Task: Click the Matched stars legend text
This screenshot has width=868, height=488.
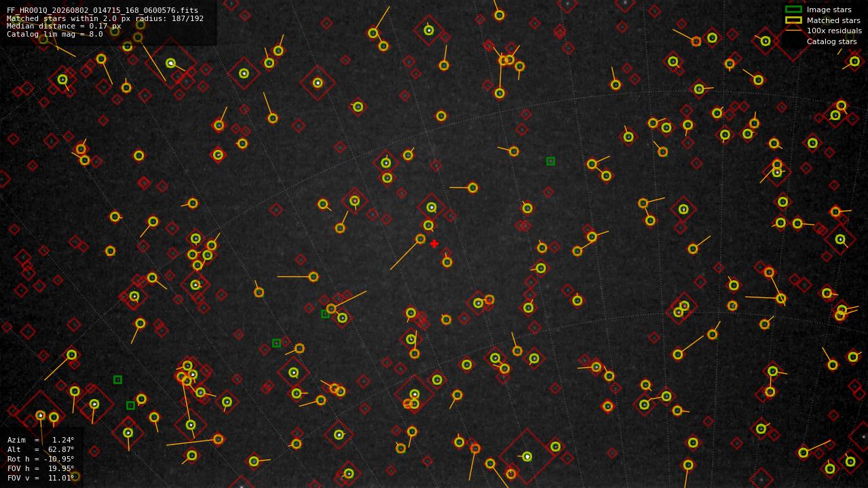Action: click(833, 20)
